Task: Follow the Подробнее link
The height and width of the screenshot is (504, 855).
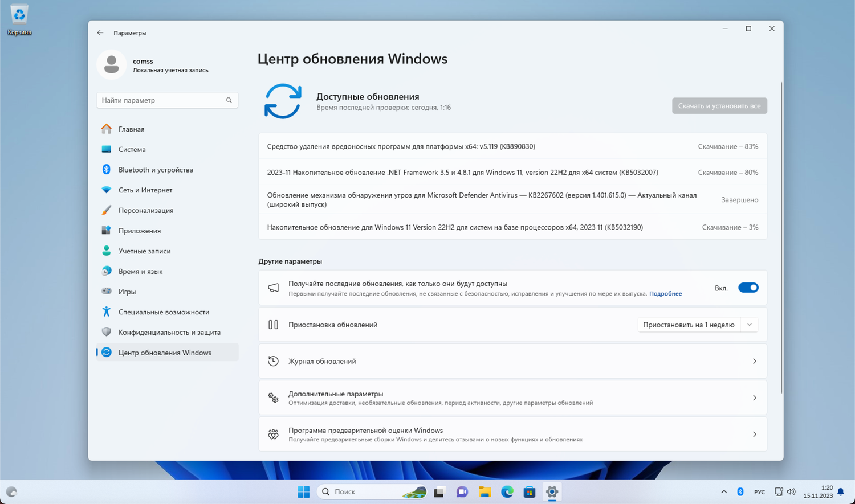Action: click(x=665, y=294)
